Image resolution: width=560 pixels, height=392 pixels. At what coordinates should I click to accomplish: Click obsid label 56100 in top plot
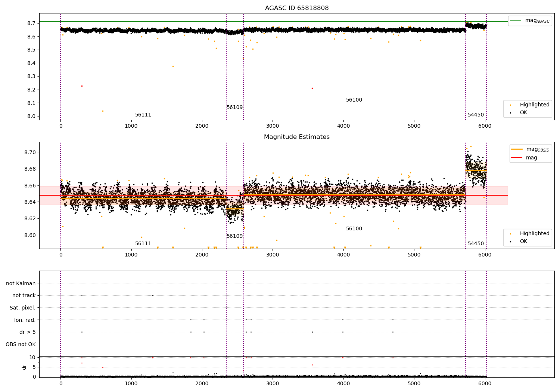[354, 100]
